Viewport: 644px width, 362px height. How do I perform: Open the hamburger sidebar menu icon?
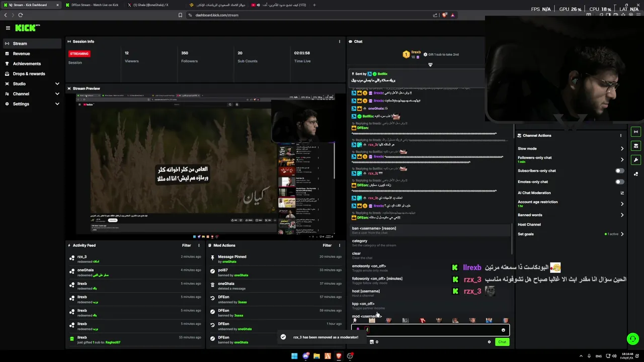[x=8, y=28]
